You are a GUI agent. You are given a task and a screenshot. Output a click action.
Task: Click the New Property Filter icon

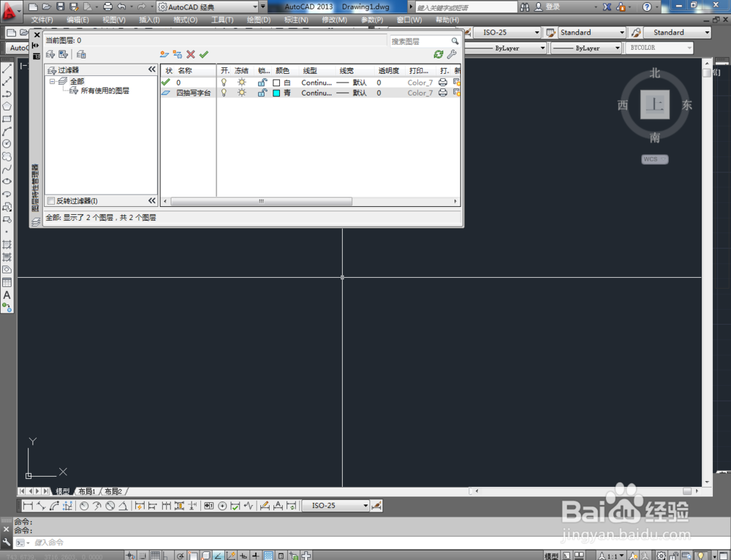click(x=50, y=55)
